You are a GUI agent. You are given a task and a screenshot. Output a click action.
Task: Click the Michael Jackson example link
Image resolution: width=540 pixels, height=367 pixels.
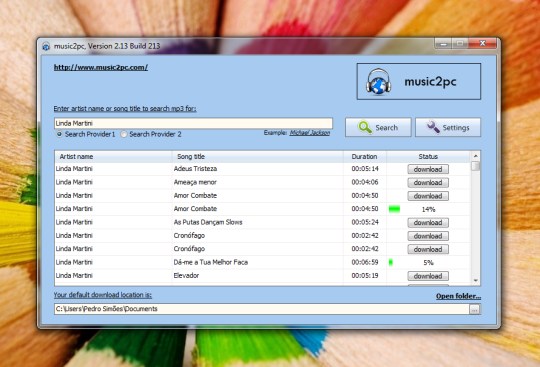[310, 133]
